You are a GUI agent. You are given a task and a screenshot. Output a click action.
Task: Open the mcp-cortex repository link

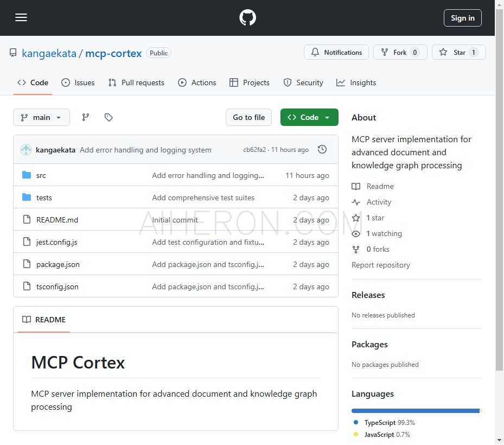113,53
